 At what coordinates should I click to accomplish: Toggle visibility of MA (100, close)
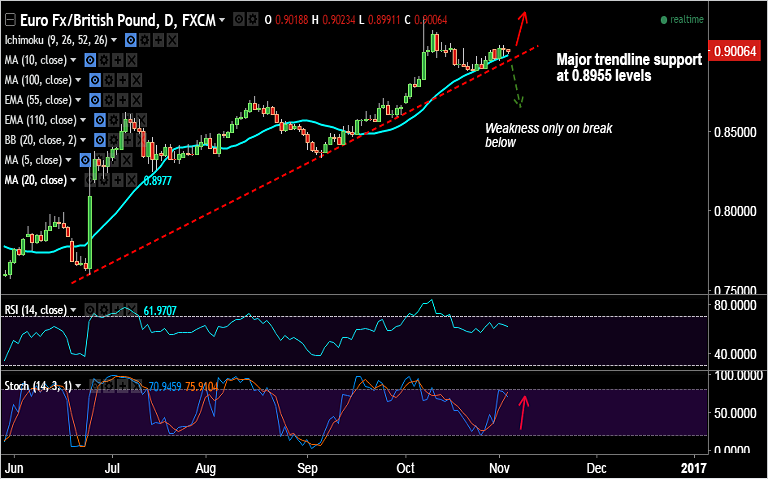tap(95, 80)
